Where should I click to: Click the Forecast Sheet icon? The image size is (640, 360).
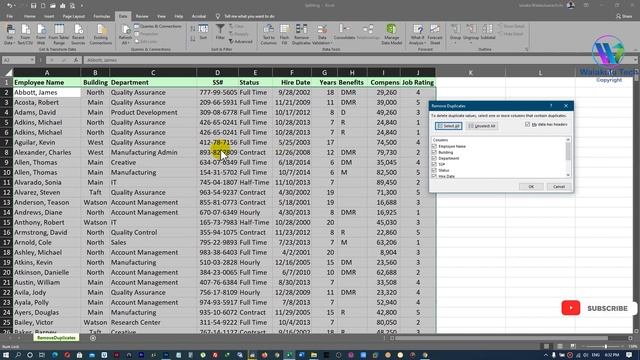pos(435,34)
